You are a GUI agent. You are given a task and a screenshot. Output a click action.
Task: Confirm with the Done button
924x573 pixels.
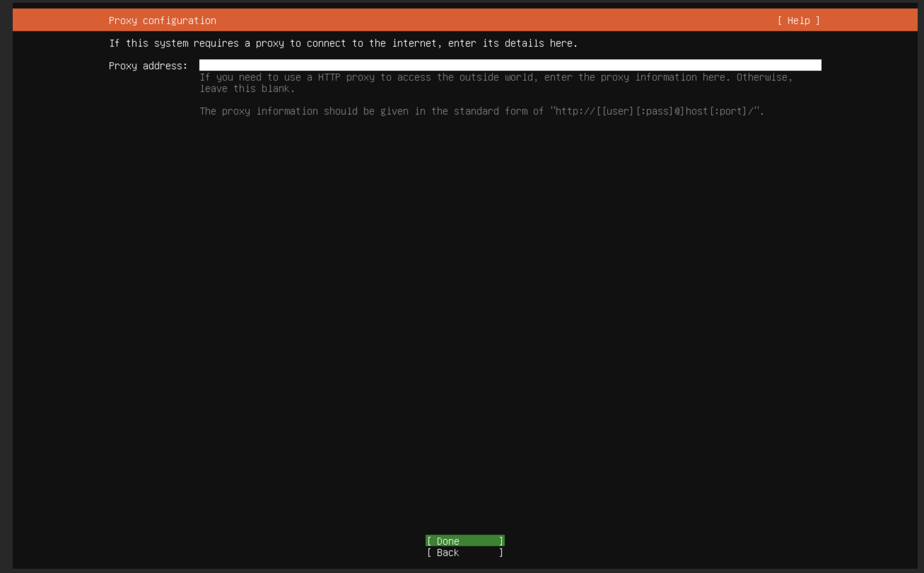click(x=465, y=541)
